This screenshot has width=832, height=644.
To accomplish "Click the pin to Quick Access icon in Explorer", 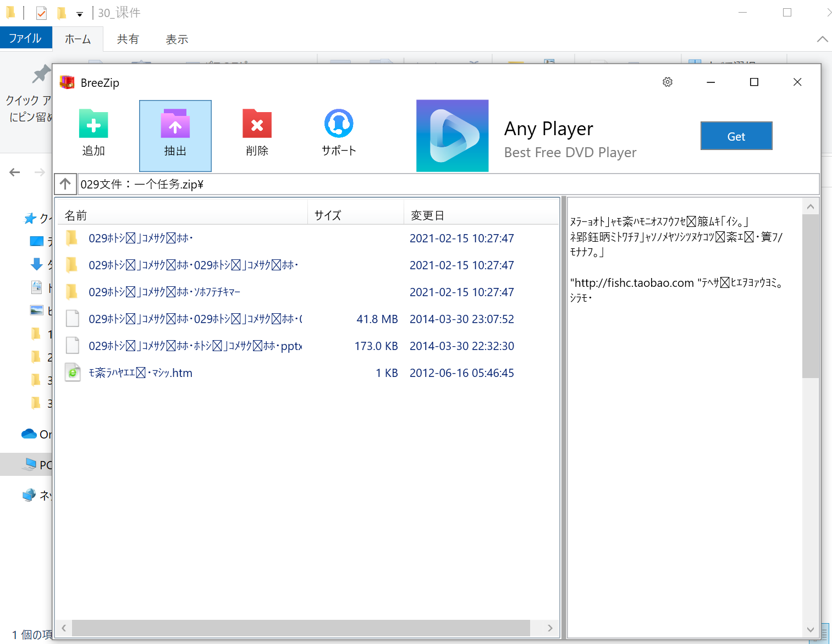I will pyautogui.click(x=41, y=74).
